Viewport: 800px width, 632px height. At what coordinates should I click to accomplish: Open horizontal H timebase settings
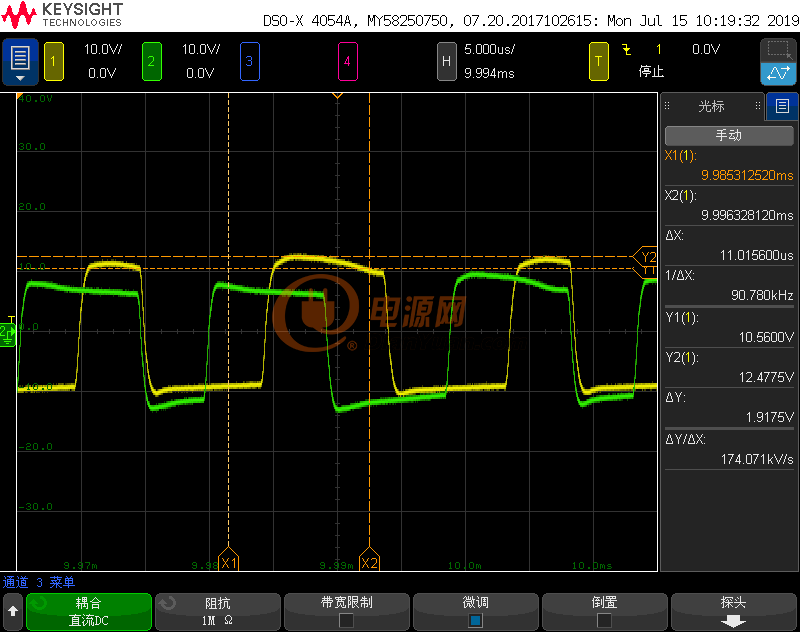pos(446,62)
